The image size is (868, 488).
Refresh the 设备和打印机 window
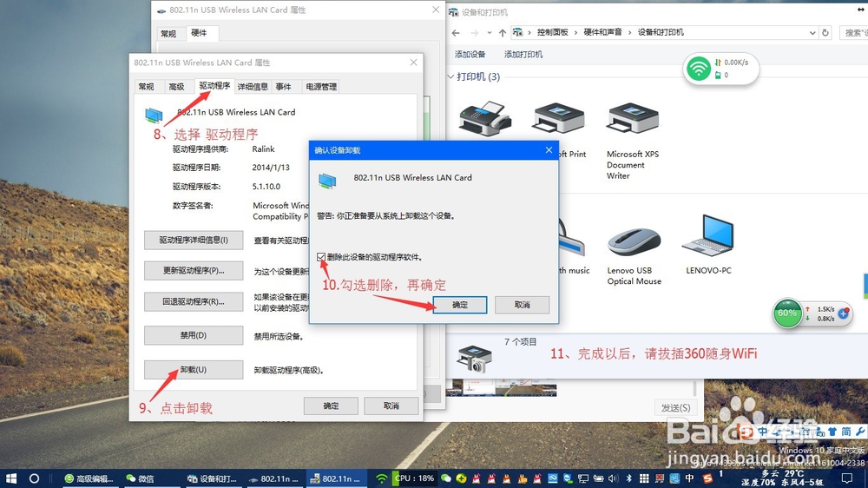[825, 33]
